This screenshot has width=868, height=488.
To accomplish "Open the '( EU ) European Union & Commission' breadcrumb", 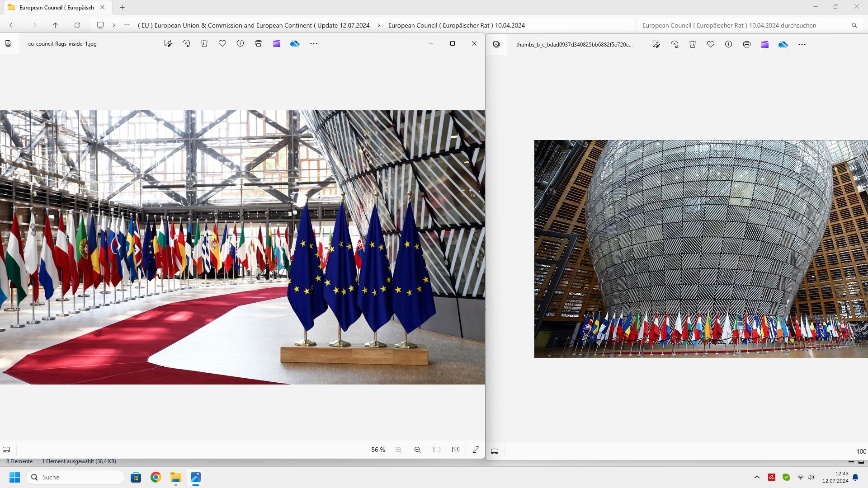I will tap(254, 25).
